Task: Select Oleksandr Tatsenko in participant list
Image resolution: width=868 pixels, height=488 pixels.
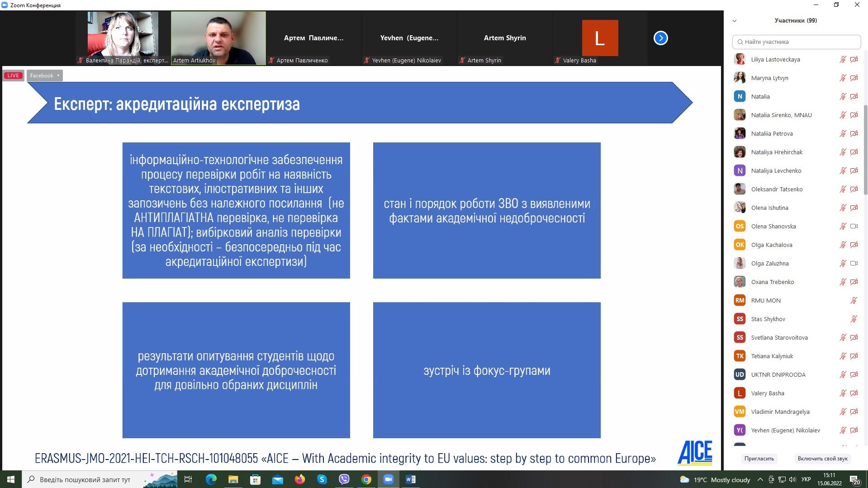Action: 796,189
